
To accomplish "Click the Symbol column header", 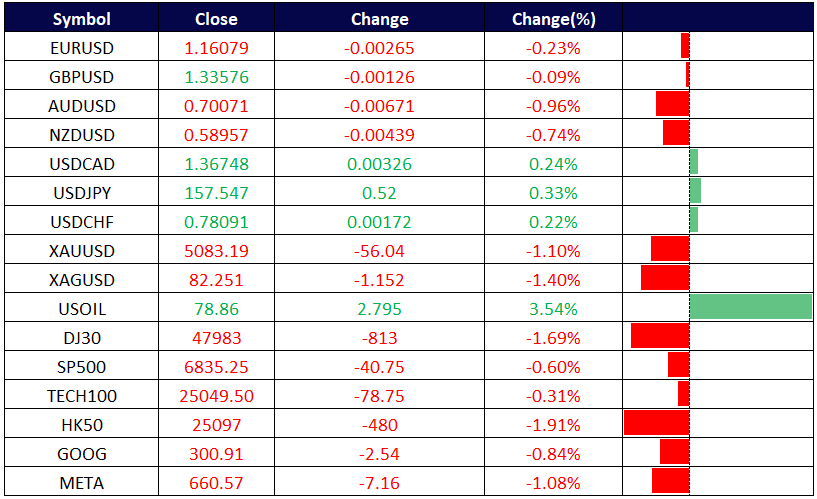I will pyautogui.click(x=81, y=19).
